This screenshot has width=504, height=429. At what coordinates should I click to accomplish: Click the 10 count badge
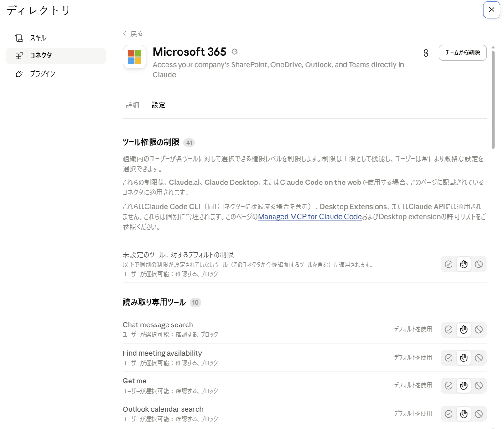point(195,303)
